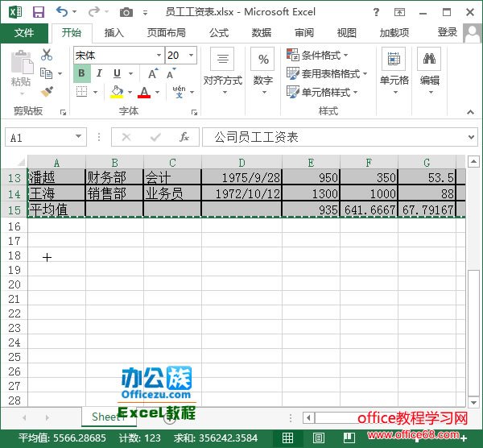483x448 pixels.
Task: Click the fx Insert Function icon
Action: (x=184, y=137)
